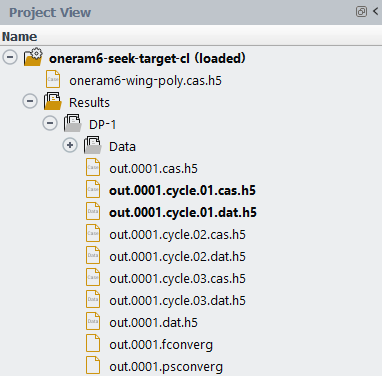Click the oneram6-seek-target-cl project folder icon
Image resolution: width=382 pixels, height=376 pixels.
33,57
